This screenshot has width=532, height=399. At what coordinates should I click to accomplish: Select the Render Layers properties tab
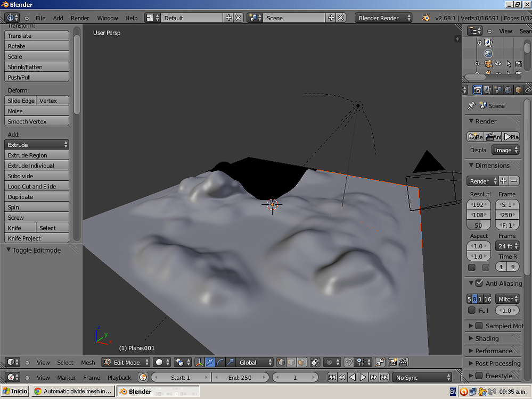[x=487, y=90]
